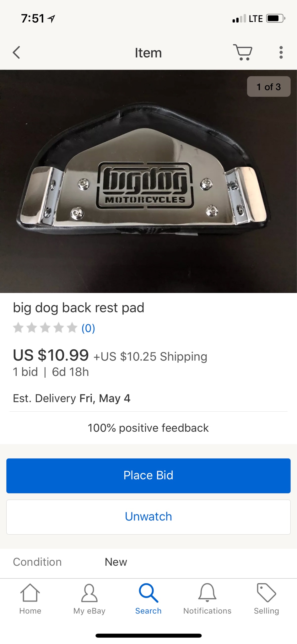
Task: Go to the Home tab
Action: point(30,599)
